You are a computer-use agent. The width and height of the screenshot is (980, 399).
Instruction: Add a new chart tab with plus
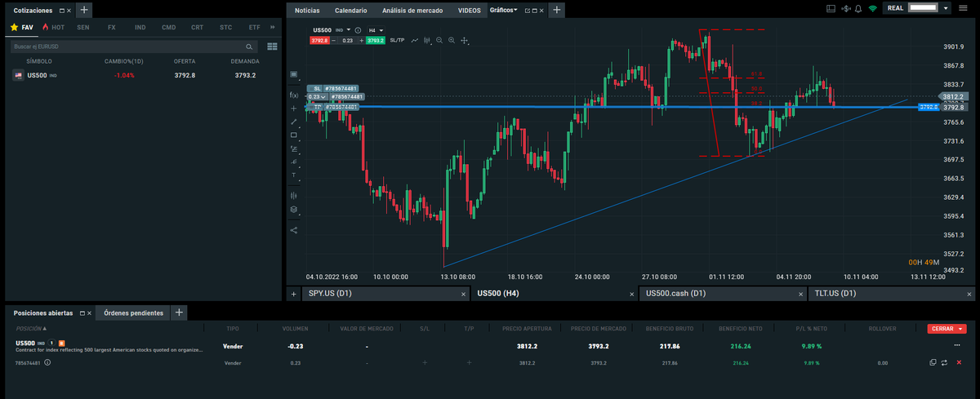click(x=293, y=293)
